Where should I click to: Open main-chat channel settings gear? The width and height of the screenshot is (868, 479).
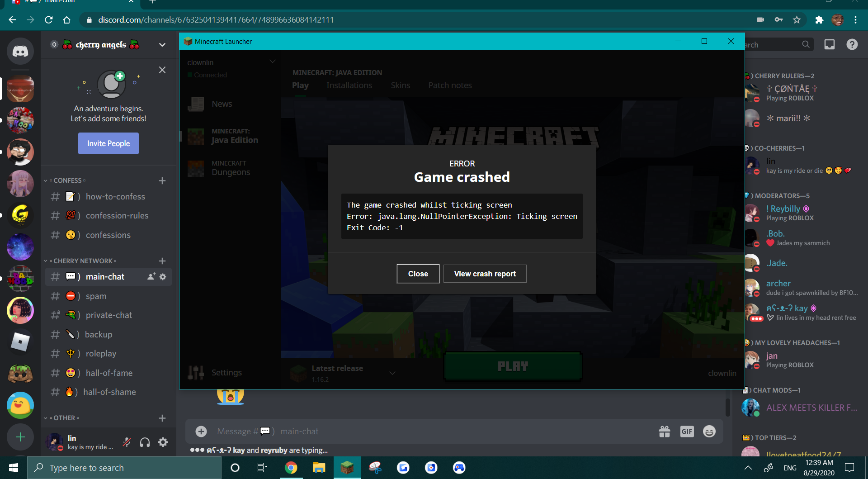point(163,276)
